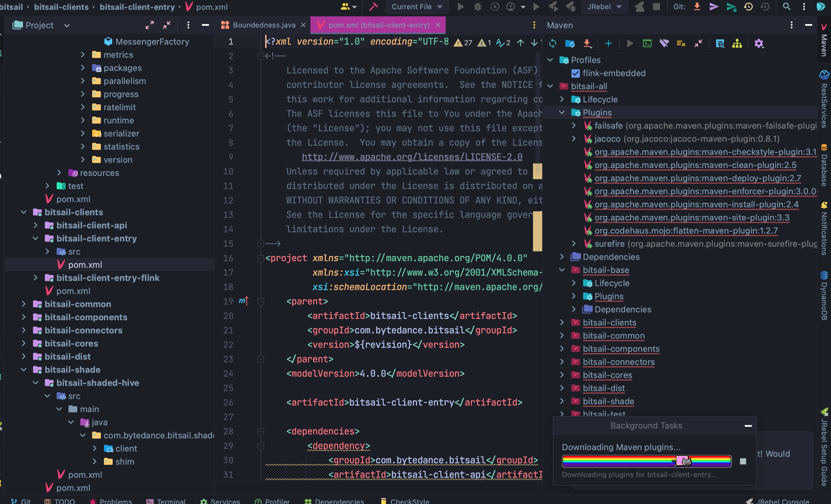
Task: Click Download Sources and Documentation icon
Action: (x=587, y=44)
